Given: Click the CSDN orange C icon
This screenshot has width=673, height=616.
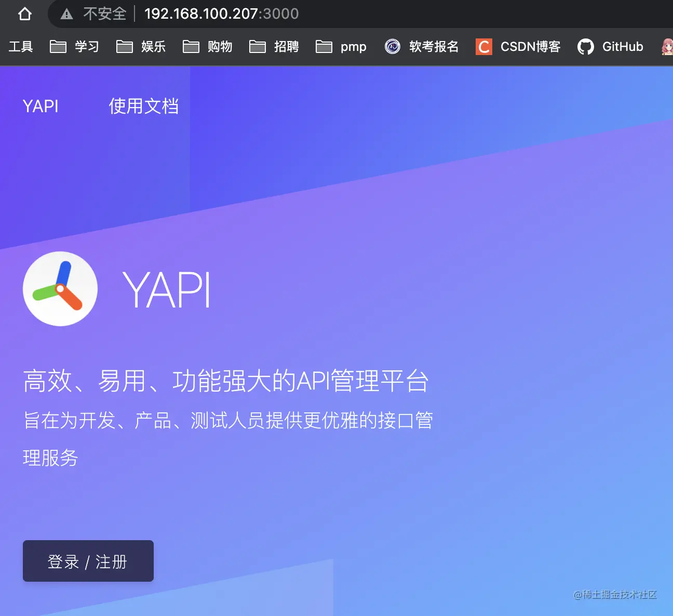Looking at the screenshot, I should (484, 47).
